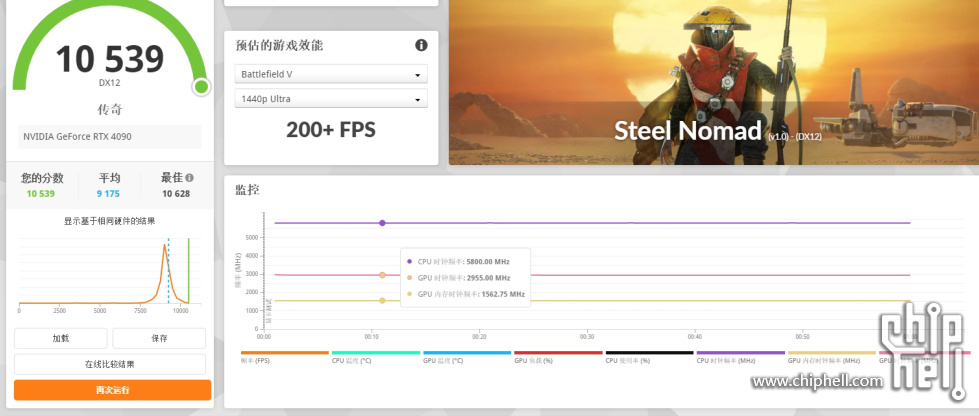The width and height of the screenshot is (979, 416).
Task: Click your score value 10 539 in green
Action: 41,194
